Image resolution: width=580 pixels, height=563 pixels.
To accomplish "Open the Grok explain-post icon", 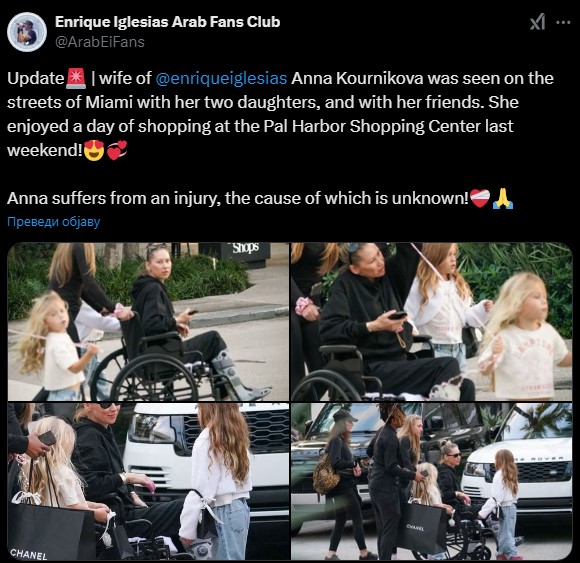I will coord(537,22).
